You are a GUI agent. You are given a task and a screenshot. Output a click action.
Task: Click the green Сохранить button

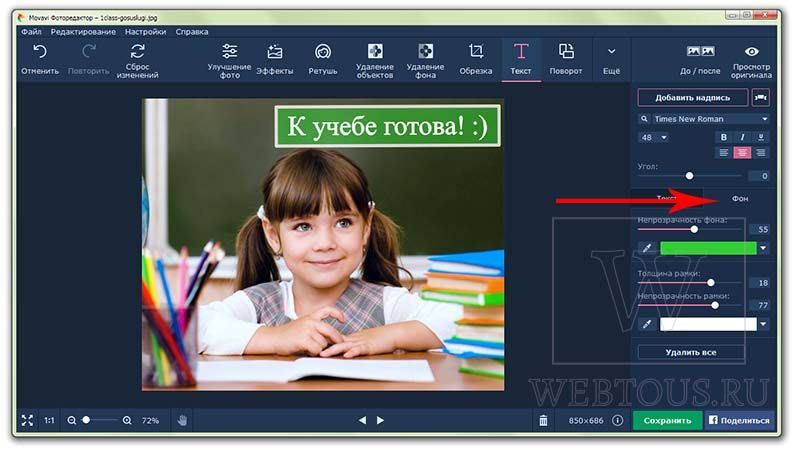tap(667, 420)
